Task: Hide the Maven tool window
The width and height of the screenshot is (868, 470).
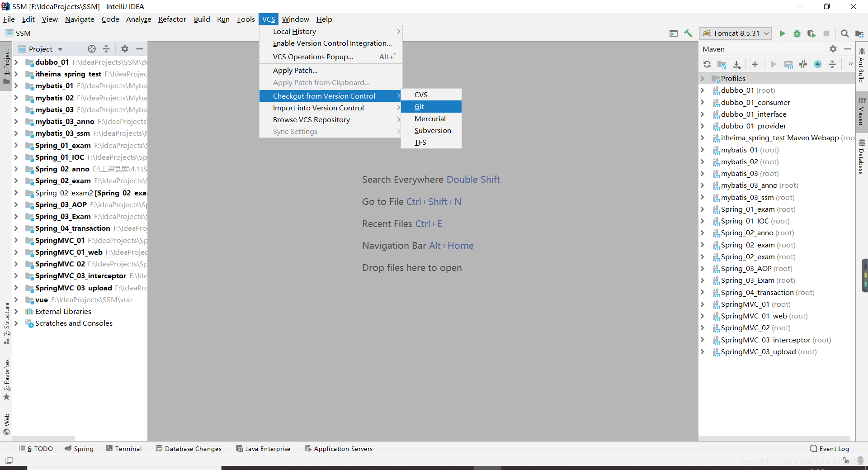Action: [848, 49]
